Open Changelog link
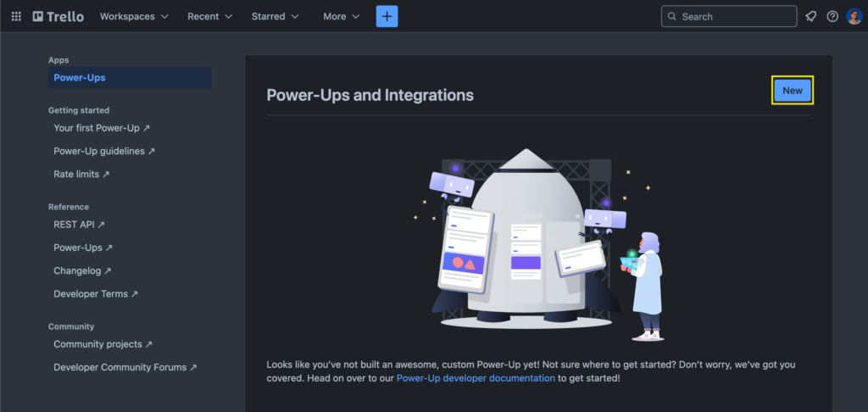The height and width of the screenshot is (412, 868). tap(82, 270)
